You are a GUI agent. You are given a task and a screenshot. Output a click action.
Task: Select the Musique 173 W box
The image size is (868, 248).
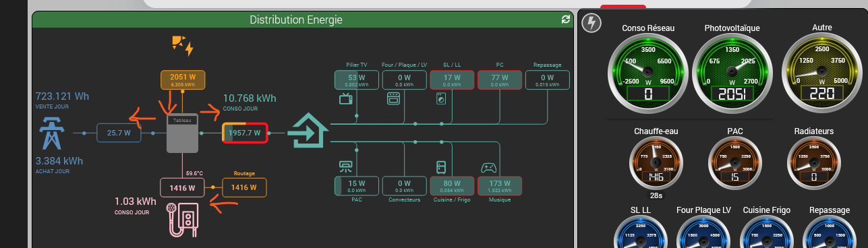(500, 185)
